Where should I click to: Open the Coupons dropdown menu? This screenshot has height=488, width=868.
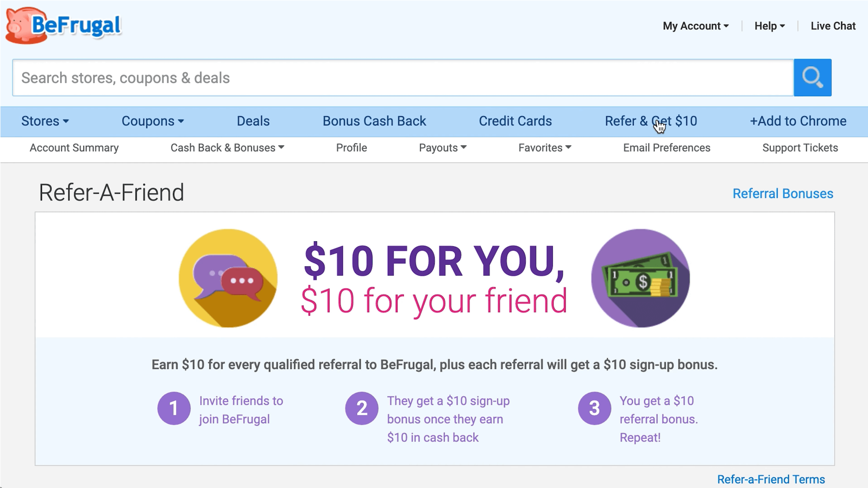152,121
